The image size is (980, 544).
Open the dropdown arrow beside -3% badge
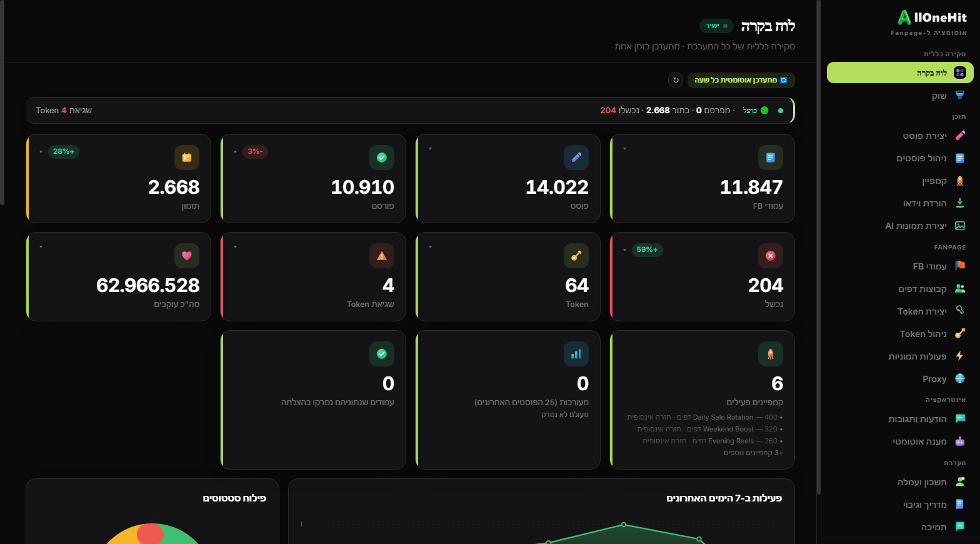click(235, 152)
